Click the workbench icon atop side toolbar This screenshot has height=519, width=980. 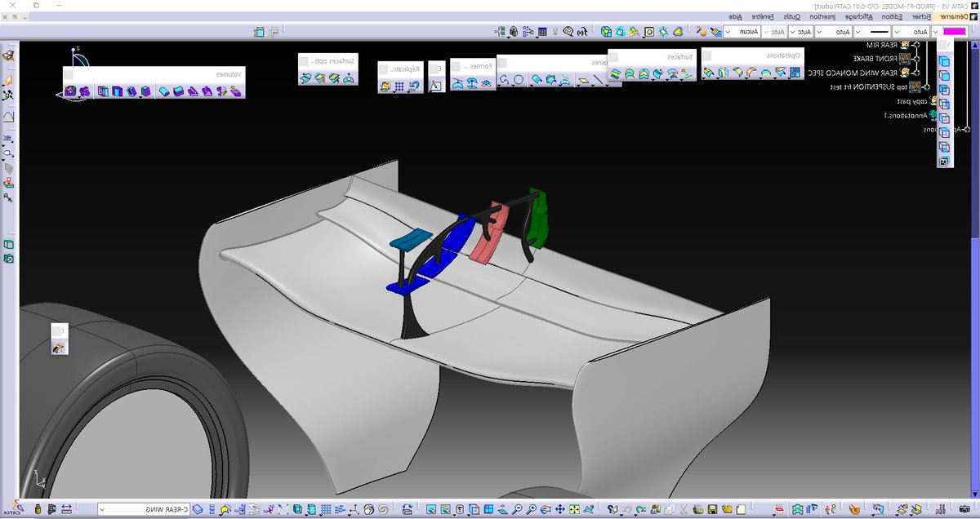point(9,55)
